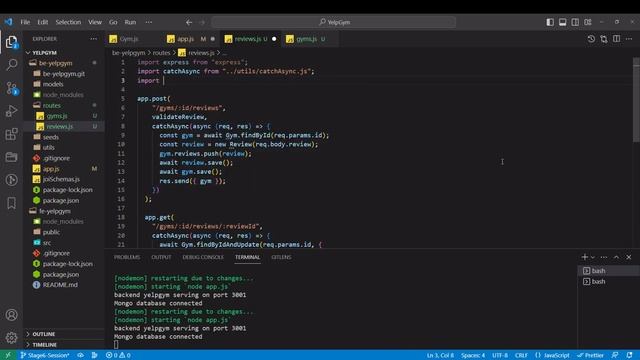The width and height of the screenshot is (640, 360).
Task: Expand the models folder
Action: click(64, 84)
